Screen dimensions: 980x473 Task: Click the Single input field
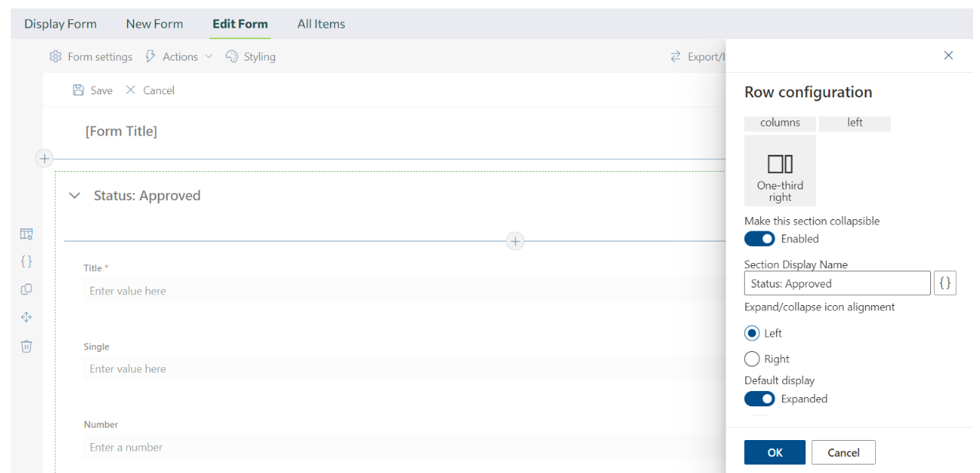click(x=404, y=369)
